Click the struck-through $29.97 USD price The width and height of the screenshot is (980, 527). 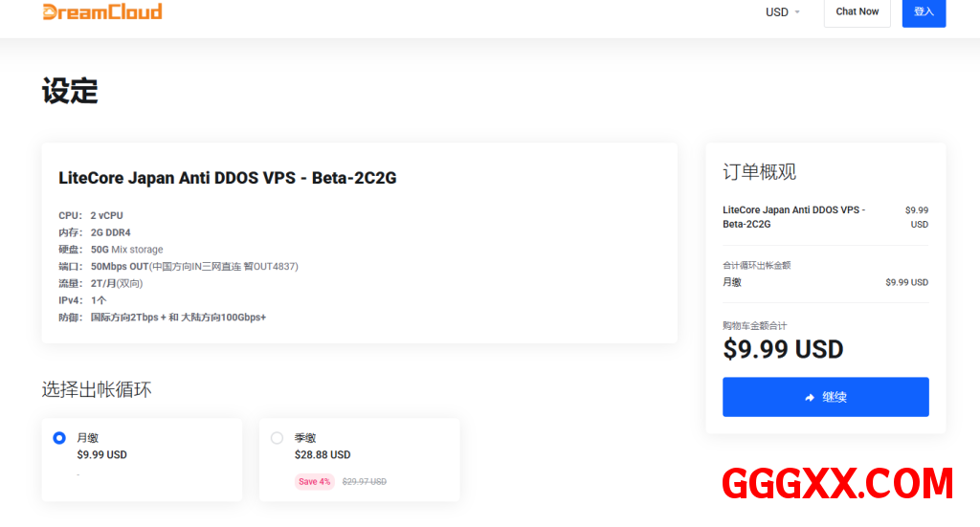tap(365, 482)
